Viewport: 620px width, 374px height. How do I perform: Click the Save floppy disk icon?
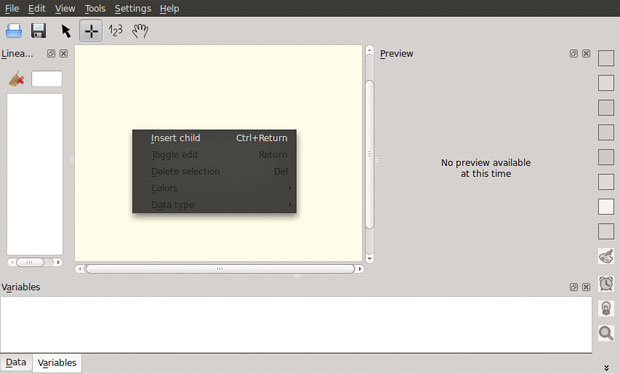point(38,31)
